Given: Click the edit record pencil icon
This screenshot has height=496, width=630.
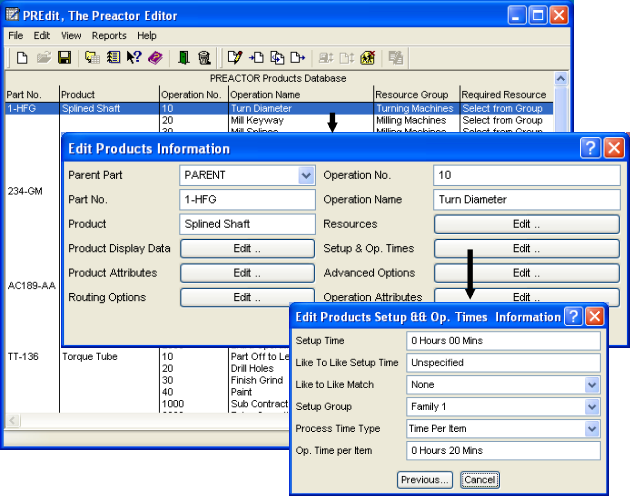Looking at the screenshot, I should pos(235,58).
